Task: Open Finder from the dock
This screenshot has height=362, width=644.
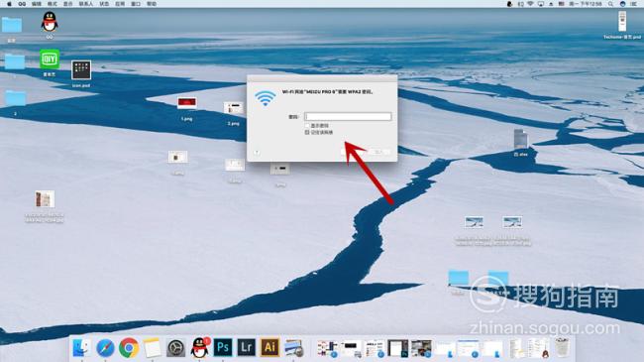Action: [x=81, y=348]
